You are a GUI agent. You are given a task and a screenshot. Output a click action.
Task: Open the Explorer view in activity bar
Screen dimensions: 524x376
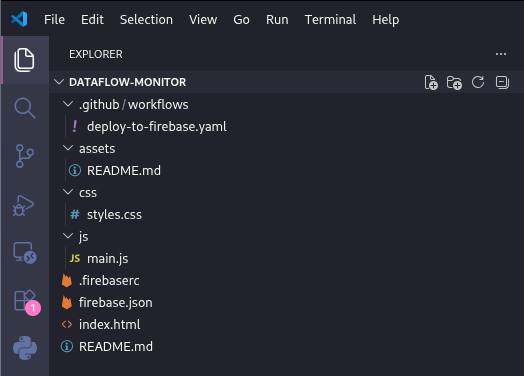tap(24, 60)
